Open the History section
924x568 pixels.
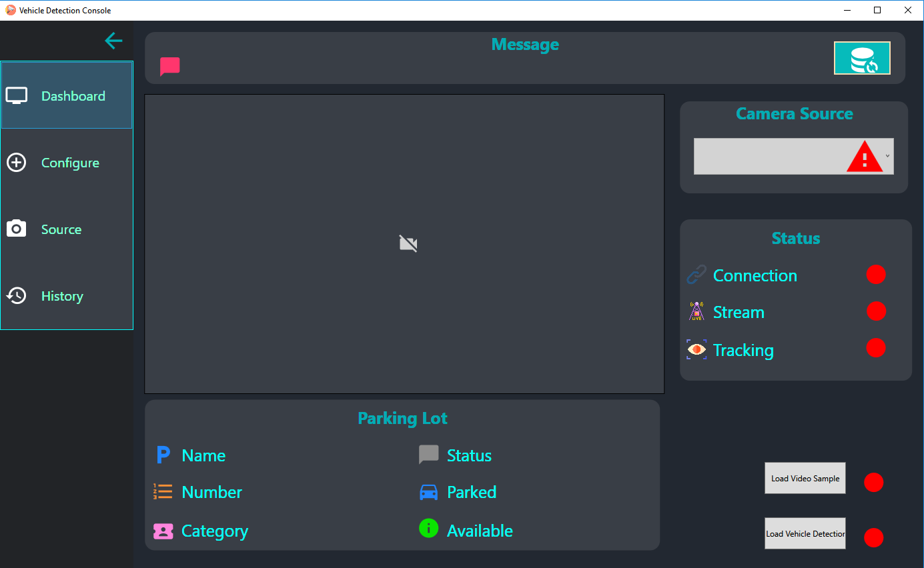[x=62, y=295]
